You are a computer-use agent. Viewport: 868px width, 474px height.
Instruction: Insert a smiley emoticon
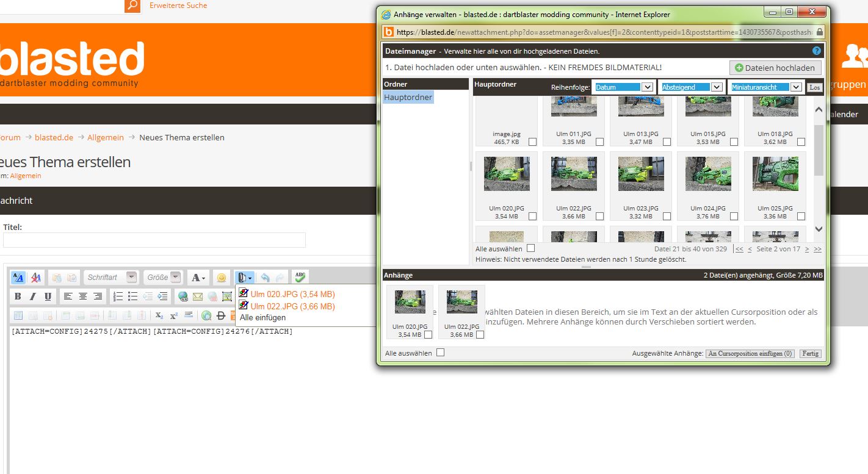pos(221,278)
